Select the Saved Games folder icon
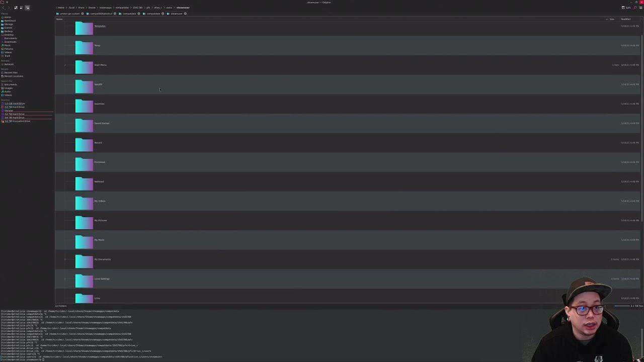 point(84,125)
